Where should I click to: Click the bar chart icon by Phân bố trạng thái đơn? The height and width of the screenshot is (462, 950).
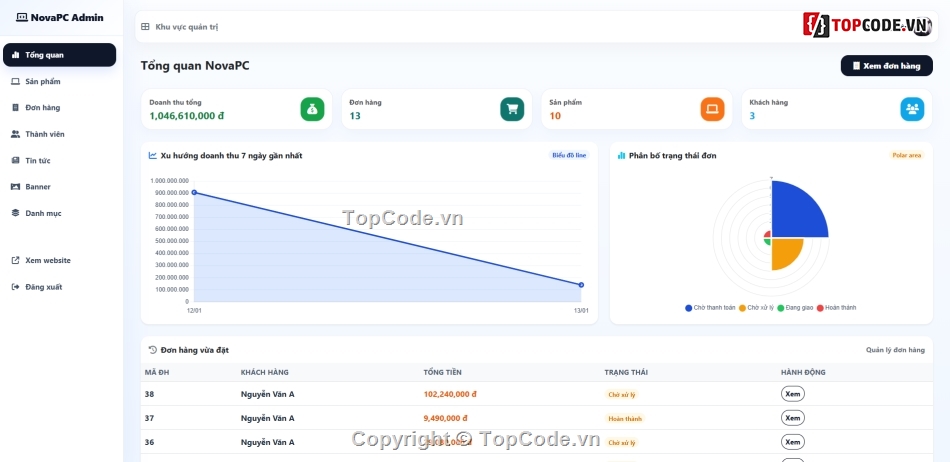[x=621, y=156]
